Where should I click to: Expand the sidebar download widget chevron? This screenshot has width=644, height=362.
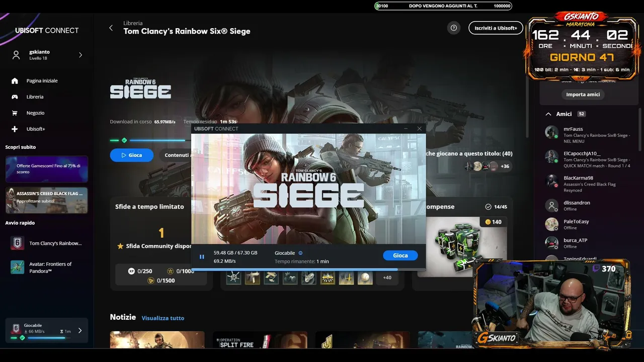click(x=79, y=330)
